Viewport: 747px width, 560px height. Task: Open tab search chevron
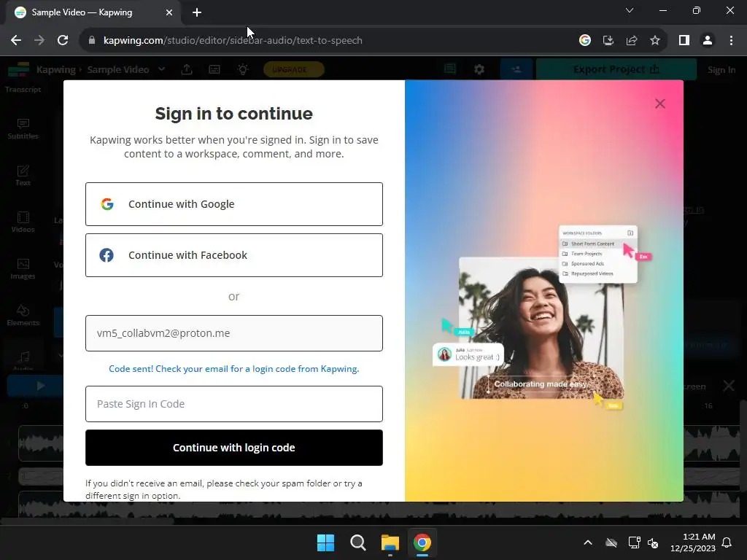coord(630,10)
